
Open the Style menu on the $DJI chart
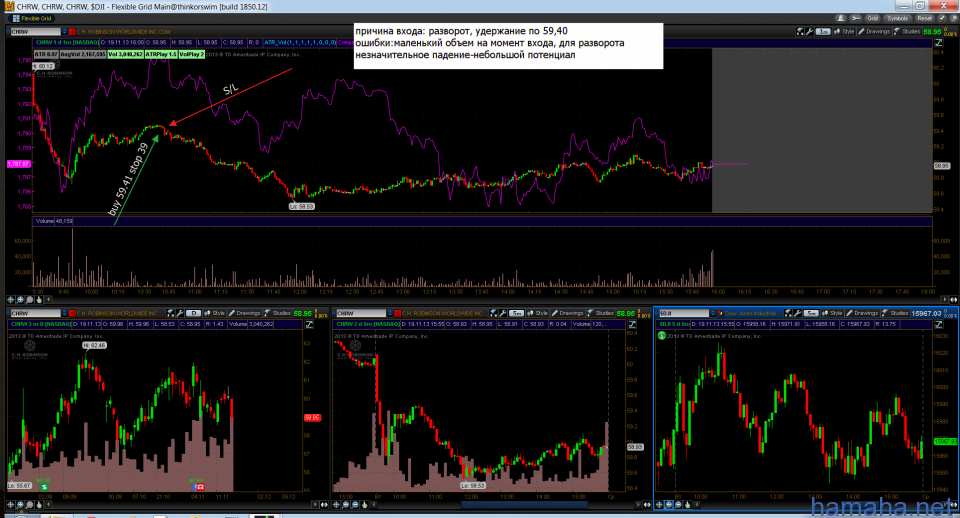pyautogui.click(x=832, y=313)
